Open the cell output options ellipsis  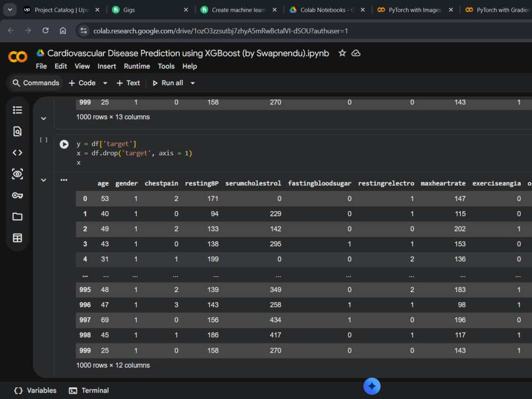(x=64, y=180)
